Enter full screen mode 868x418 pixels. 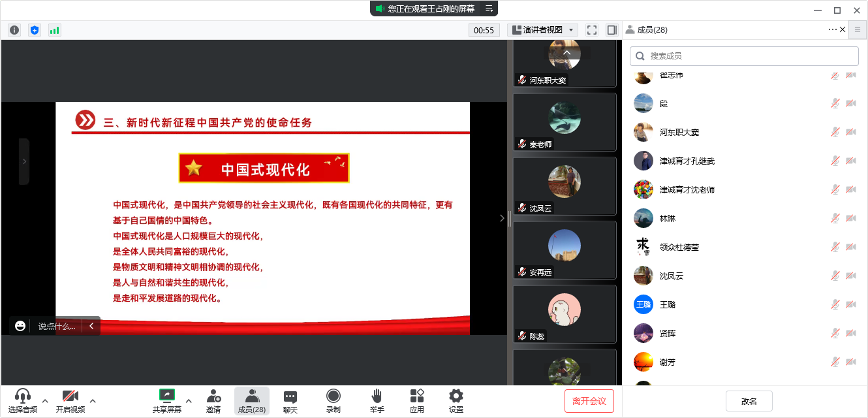point(592,30)
